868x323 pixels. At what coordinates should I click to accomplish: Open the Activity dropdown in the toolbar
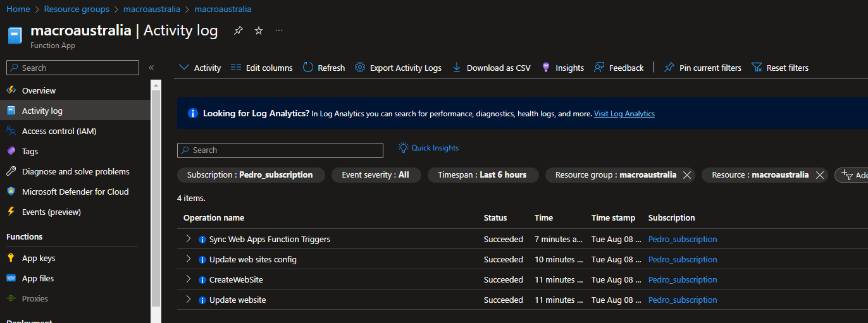point(200,68)
